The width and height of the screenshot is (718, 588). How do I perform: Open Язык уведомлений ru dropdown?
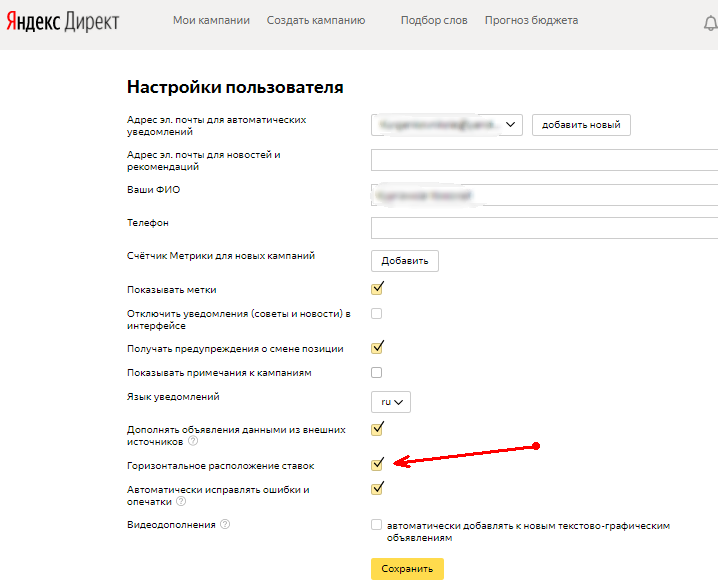tap(391, 402)
